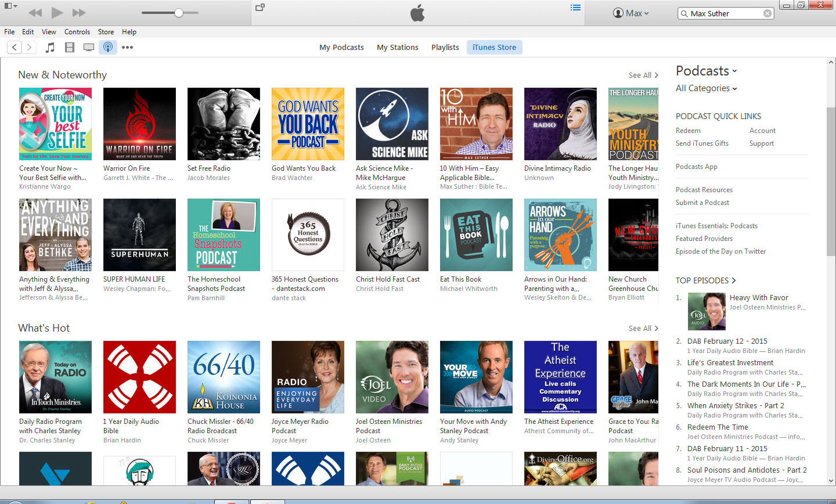Expand the All Categories dropdown
This screenshot has width=836, height=504.
click(707, 88)
